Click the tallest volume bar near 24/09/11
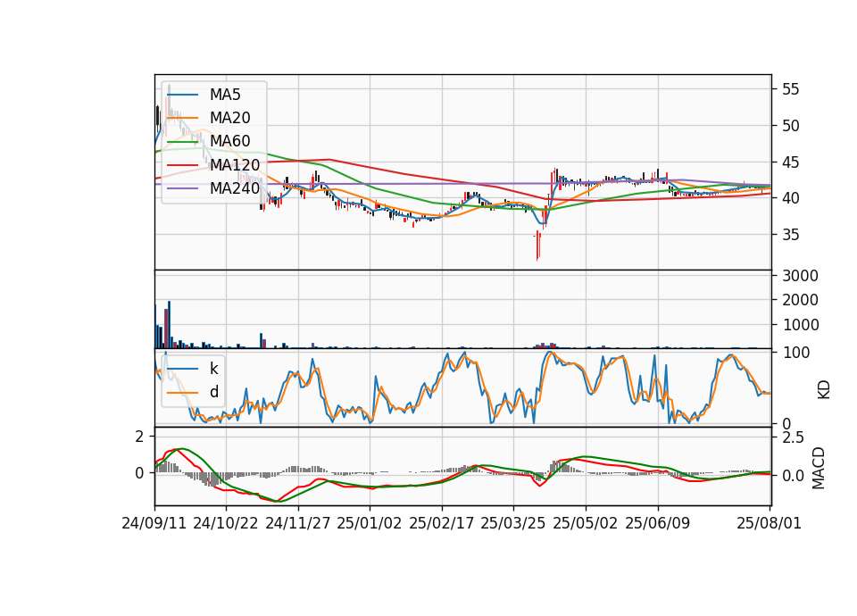Image resolution: width=857 pixels, height=616 pixels. click(x=169, y=325)
